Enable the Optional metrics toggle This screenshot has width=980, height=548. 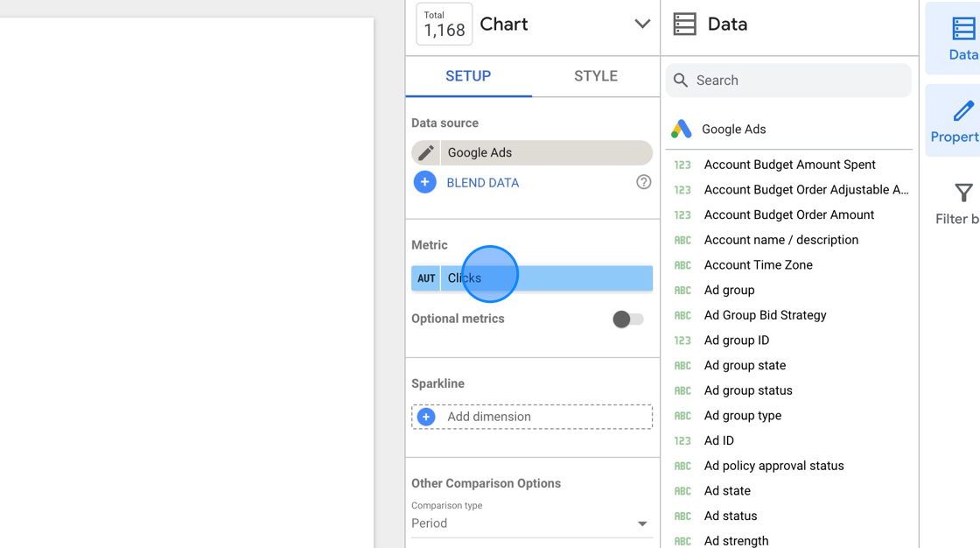627,320
